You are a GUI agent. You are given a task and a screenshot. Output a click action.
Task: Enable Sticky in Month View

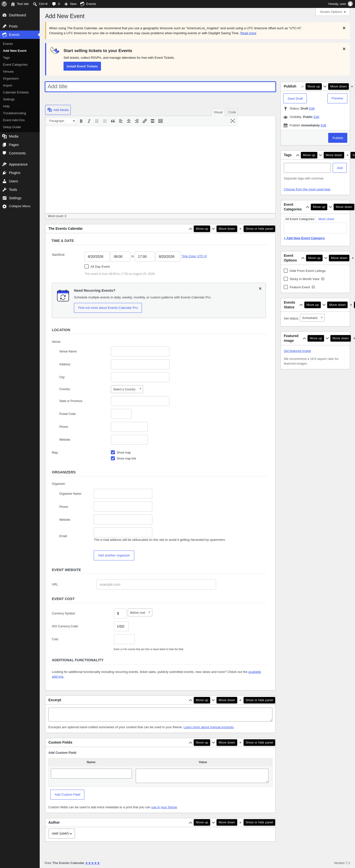[286, 279]
